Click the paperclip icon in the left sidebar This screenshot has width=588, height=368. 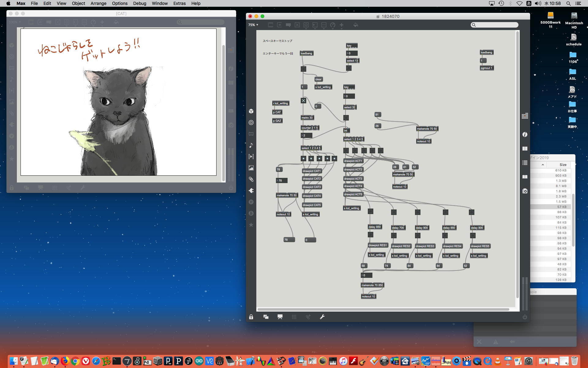(x=251, y=179)
